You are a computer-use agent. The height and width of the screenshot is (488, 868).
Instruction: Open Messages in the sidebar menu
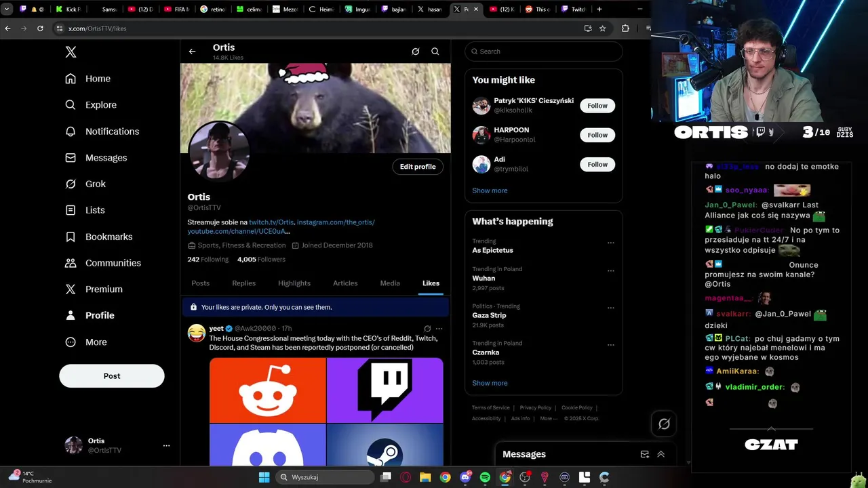coord(96,158)
